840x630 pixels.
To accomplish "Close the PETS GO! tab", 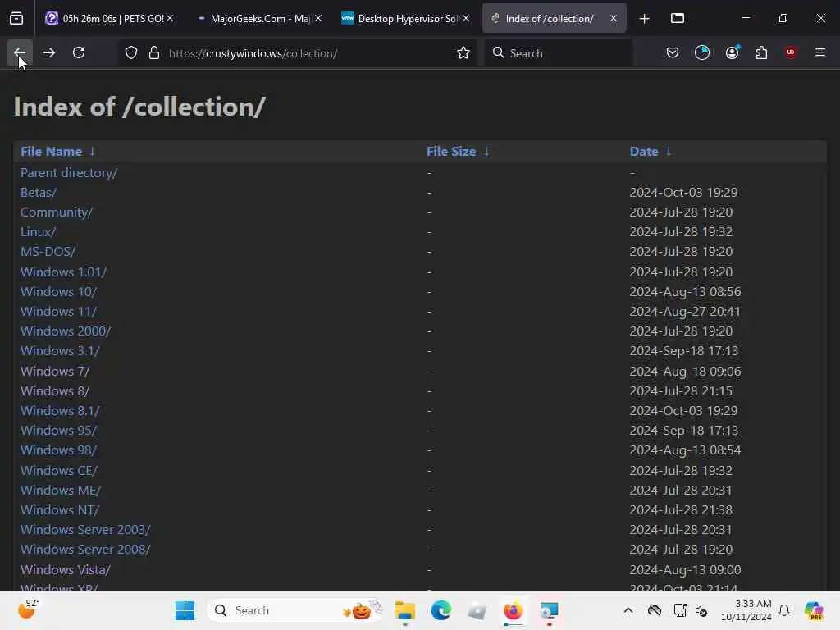I will [170, 19].
